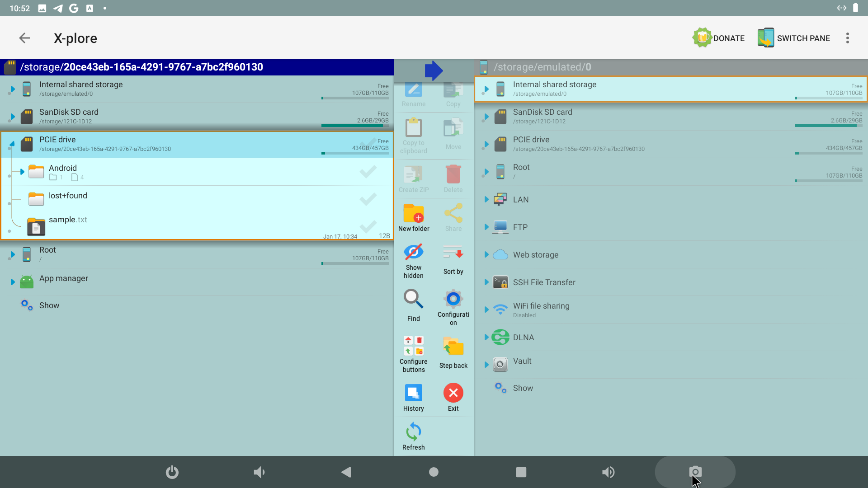The width and height of the screenshot is (868, 488).
Task: Expand FTP in right pane
Action: tap(486, 227)
